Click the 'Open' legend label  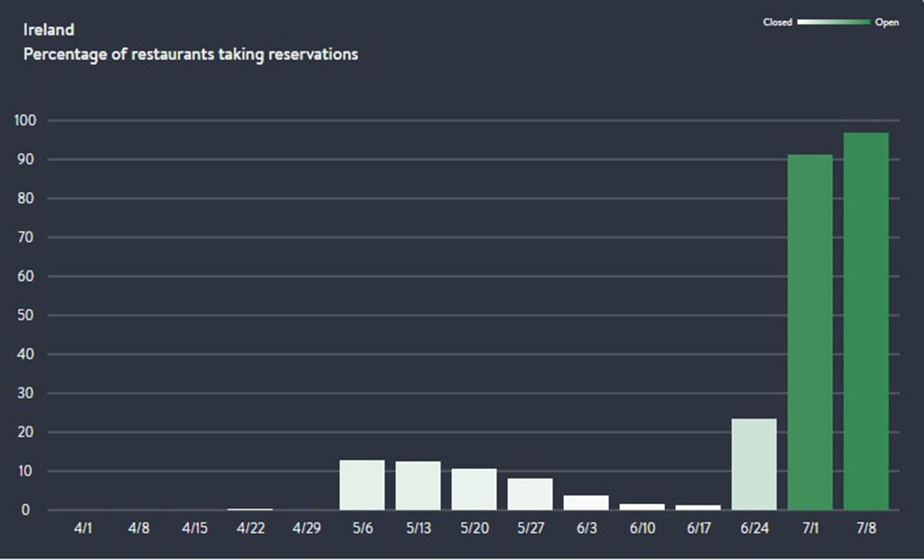click(886, 23)
